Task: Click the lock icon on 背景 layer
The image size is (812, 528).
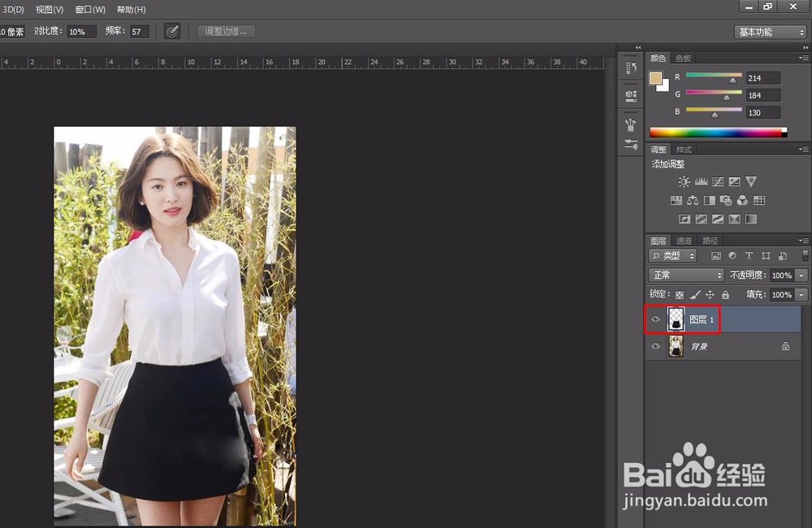Action: [x=785, y=346]
